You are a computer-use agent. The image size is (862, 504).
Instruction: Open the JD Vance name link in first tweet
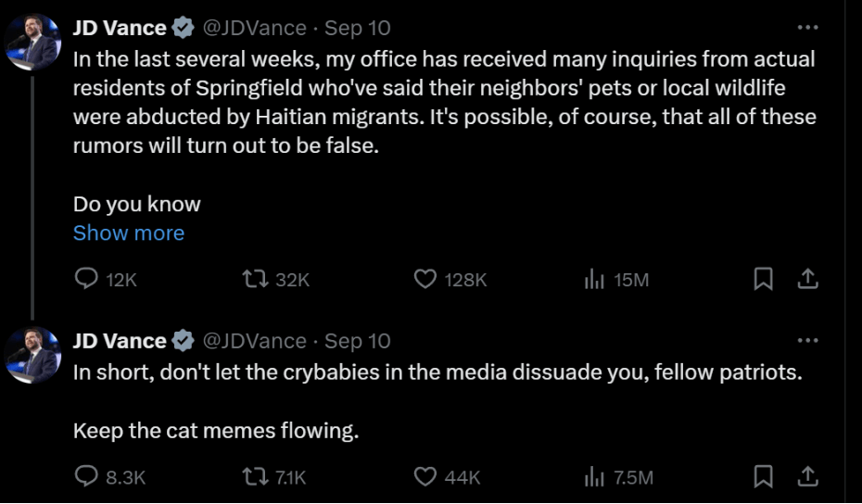click(x=120, y=28)
